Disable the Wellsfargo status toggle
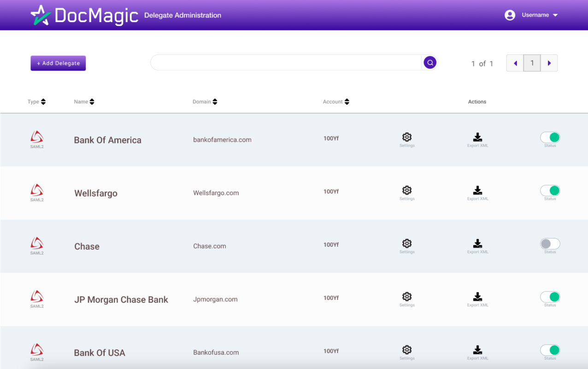 pyautogui.click(x=550, y=190)
